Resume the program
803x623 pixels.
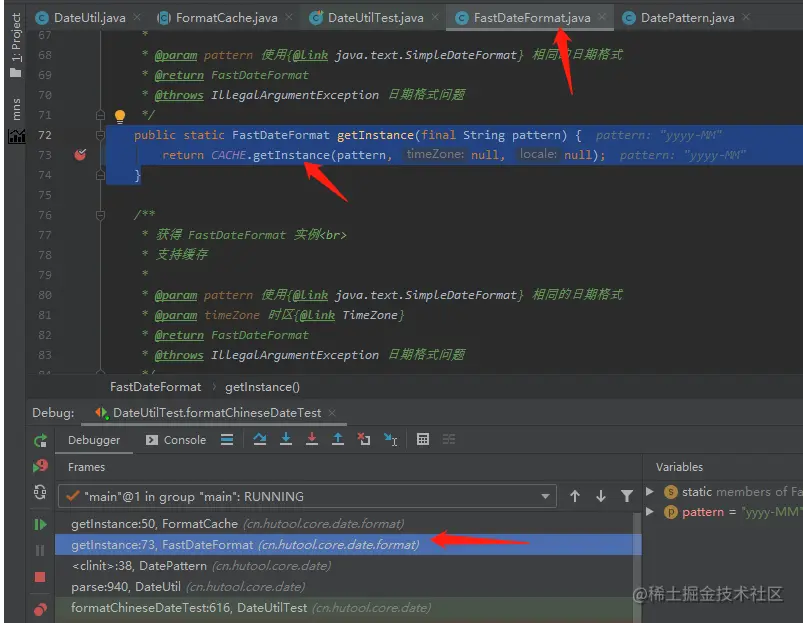pos(40,525)
